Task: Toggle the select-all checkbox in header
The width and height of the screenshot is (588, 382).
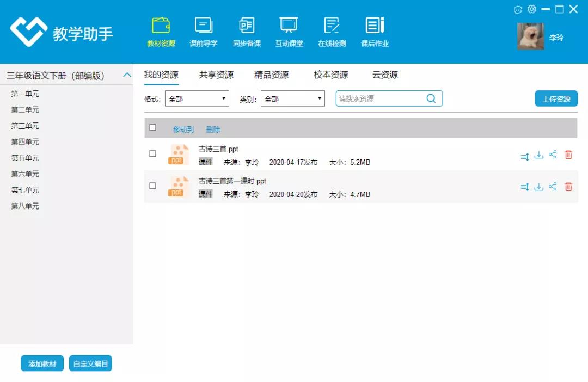Action: pyautogui.click(x=153, y=128)
